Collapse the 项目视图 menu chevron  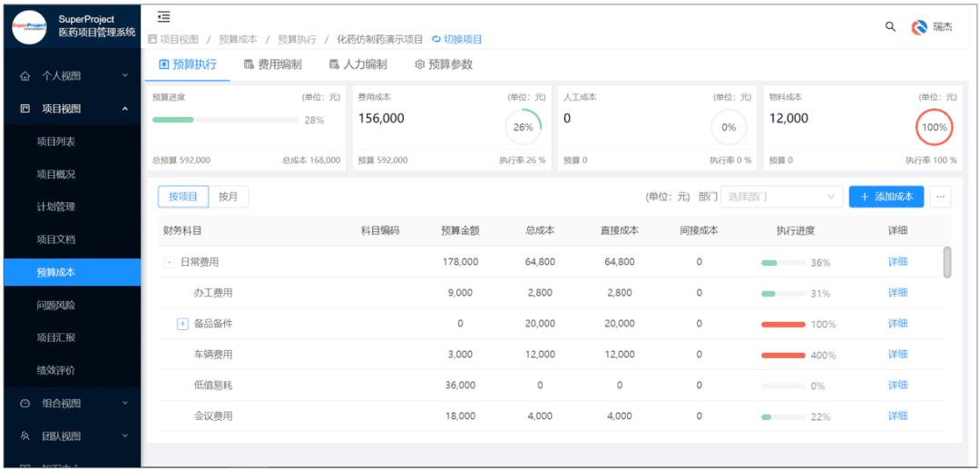(x=124, y=109)
